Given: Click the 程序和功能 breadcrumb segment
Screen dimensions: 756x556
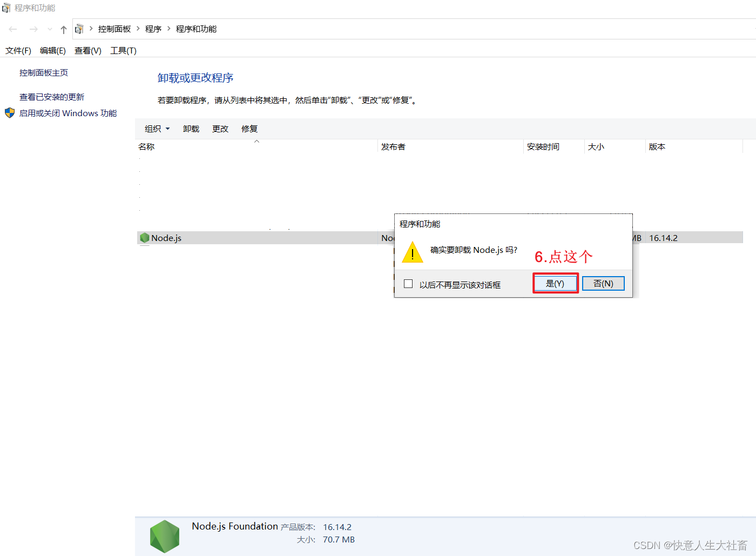Looking at the screenshot, I should click(196, 29).
